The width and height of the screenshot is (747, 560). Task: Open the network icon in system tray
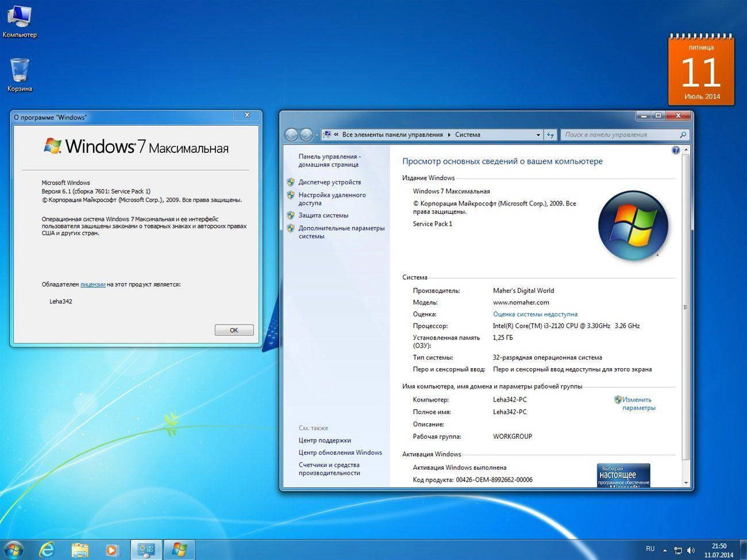point(678,550)
